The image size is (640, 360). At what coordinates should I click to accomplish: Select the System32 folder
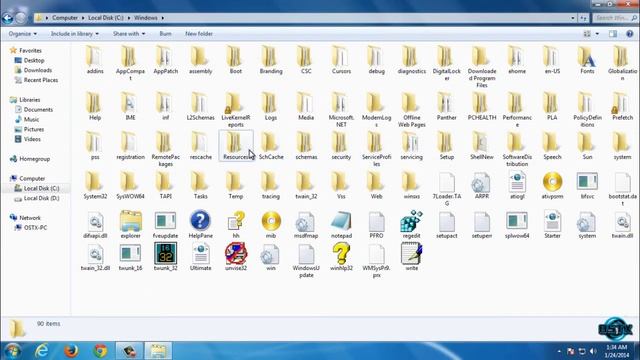(x=95, y=182)
